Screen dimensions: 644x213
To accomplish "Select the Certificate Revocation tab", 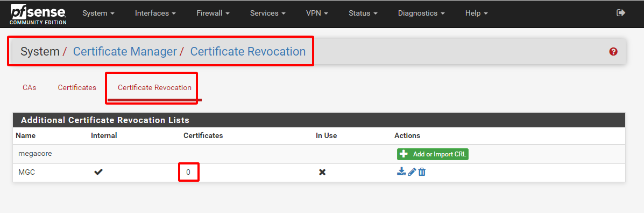I will [154, 88].
